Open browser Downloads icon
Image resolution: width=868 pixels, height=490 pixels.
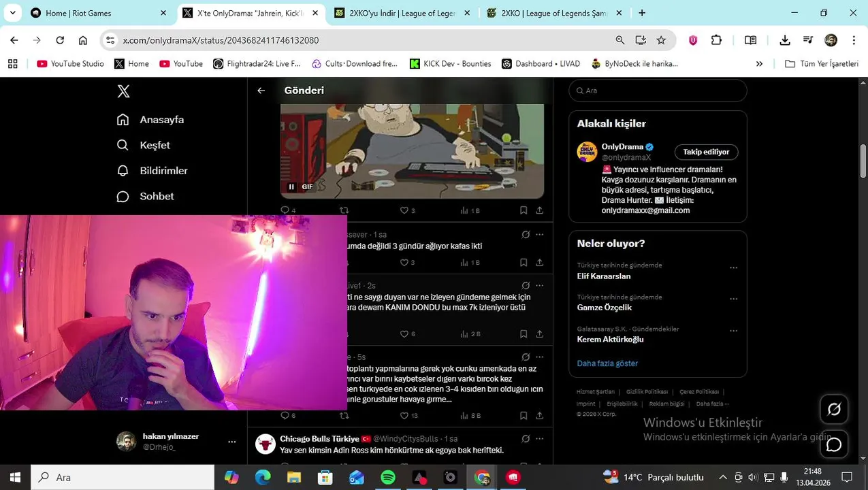(x=785, y=40)
